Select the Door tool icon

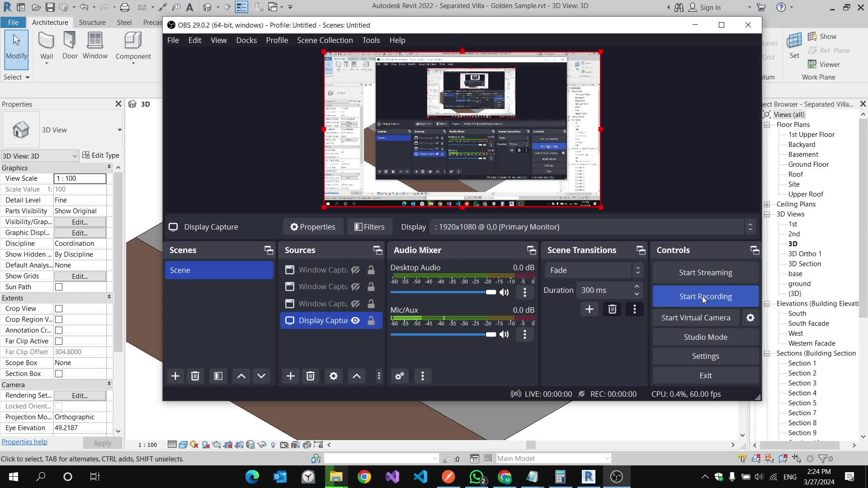(x=70, y=45)
